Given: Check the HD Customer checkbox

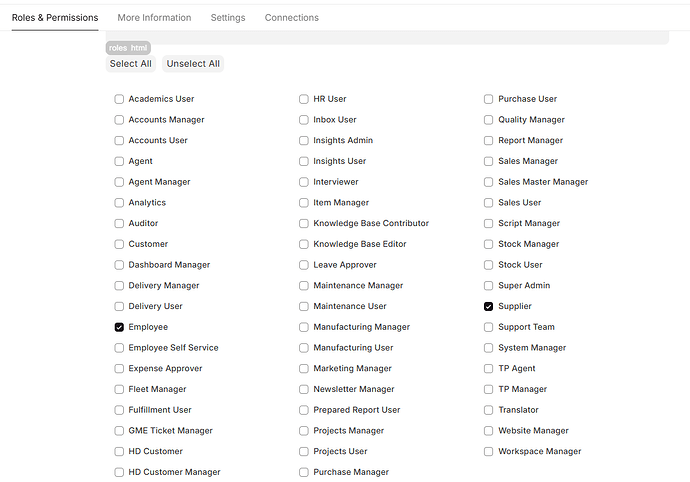Looking at the screenshot, I should coord(119,451).
